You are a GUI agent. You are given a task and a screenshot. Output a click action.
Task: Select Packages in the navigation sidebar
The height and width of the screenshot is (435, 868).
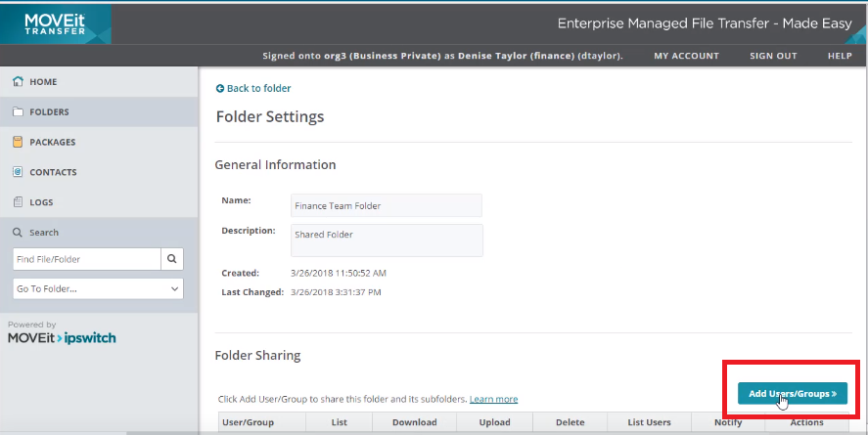[x=53, y=143]
